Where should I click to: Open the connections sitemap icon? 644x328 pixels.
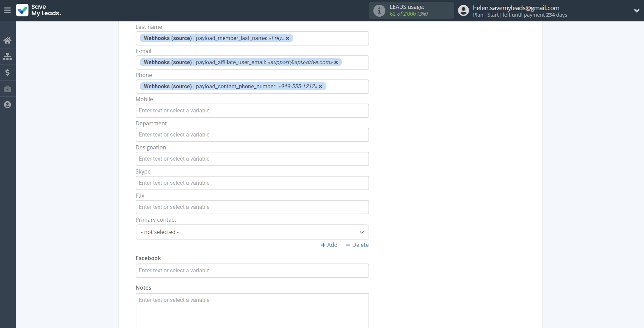click(7, 56)
